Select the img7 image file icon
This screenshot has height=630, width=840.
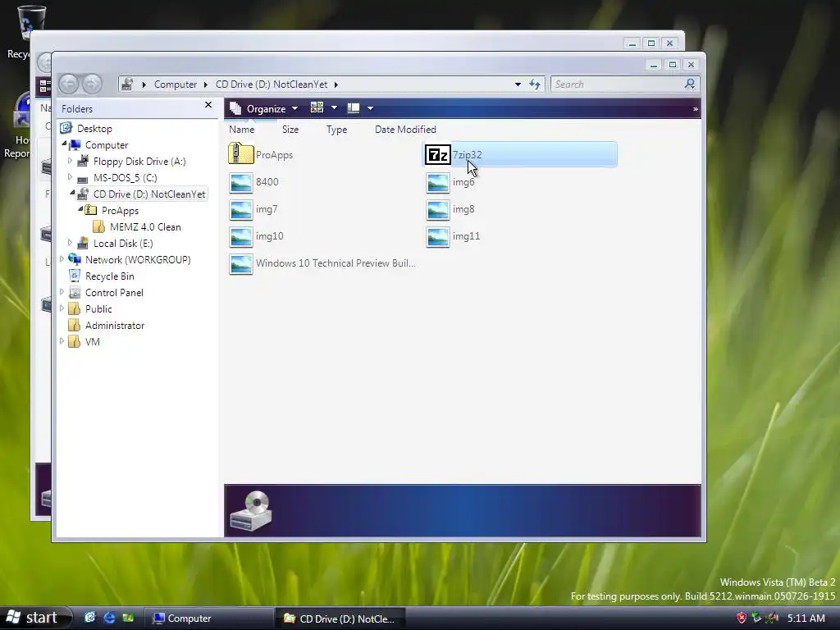tap(241, 209)
